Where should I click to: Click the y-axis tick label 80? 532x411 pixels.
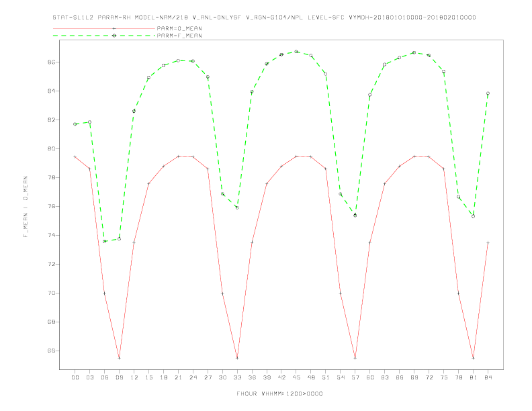(x=51, y=149)
